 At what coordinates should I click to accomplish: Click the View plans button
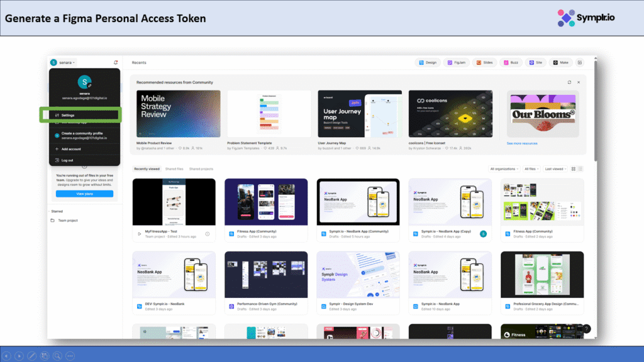click(x=84, y=194)
